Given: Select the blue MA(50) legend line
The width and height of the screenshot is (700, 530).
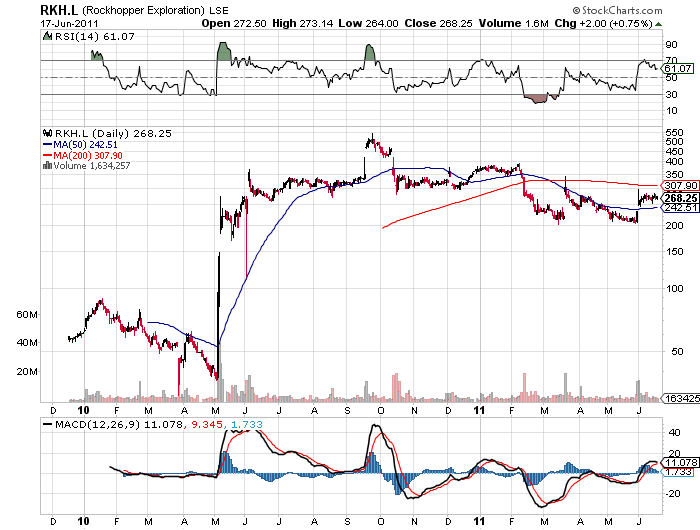Looking at the screenshot, I should tap(47, 145).
